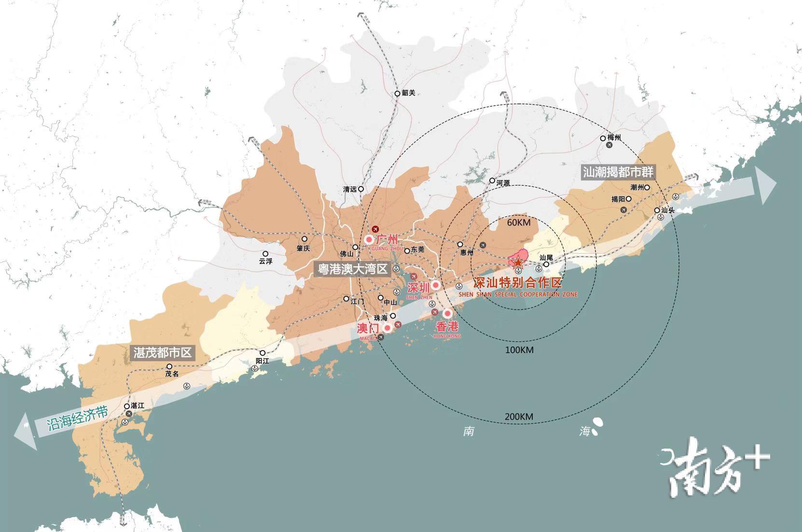Select the Hong Kong red city marker
This screenshot has width=802, height=532.
pos(447,314)
